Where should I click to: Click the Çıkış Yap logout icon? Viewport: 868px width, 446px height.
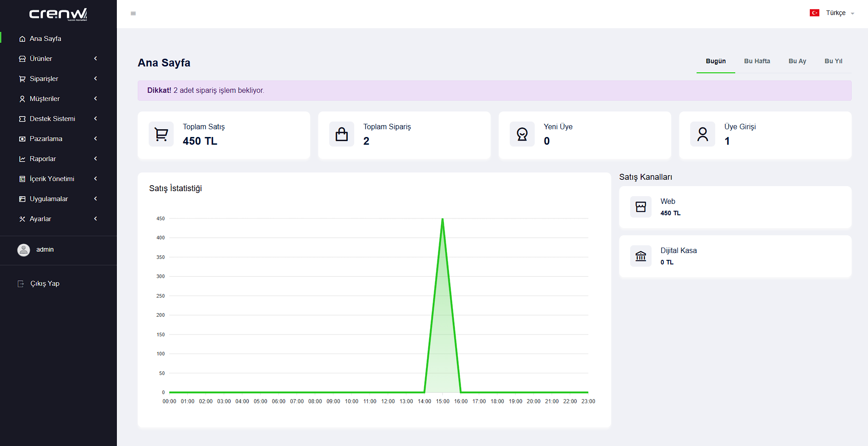tap(21, 284)
